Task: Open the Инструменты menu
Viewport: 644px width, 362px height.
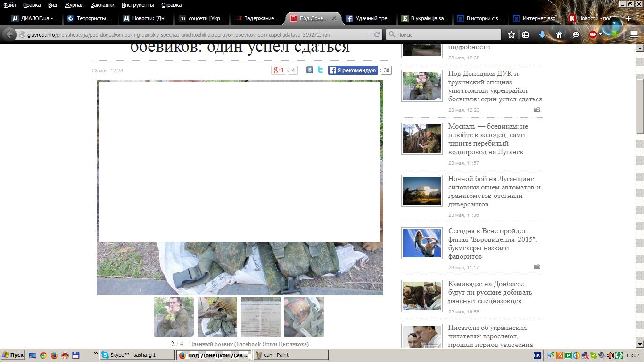Action: pyautogui.click(x=138, y=5)
